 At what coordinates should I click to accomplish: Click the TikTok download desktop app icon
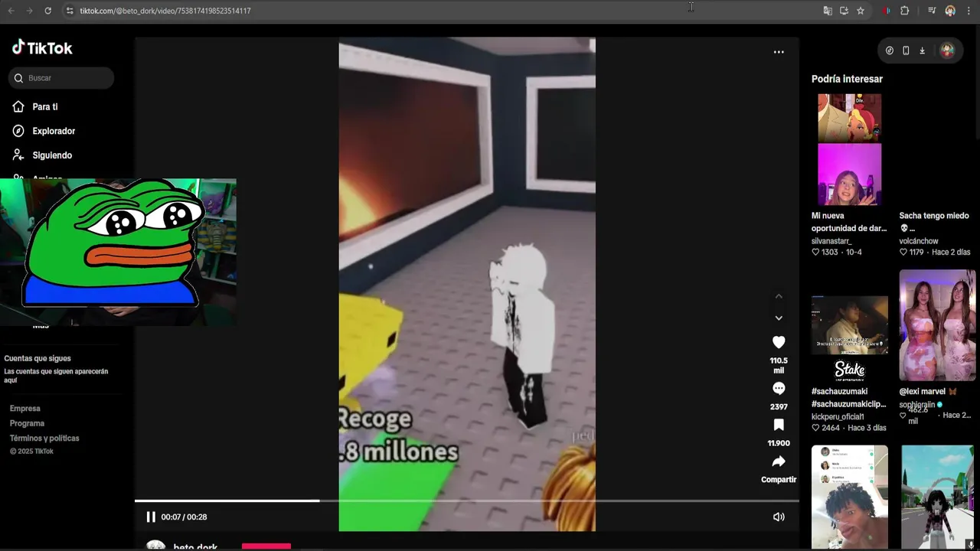click(x=922, y=51)
